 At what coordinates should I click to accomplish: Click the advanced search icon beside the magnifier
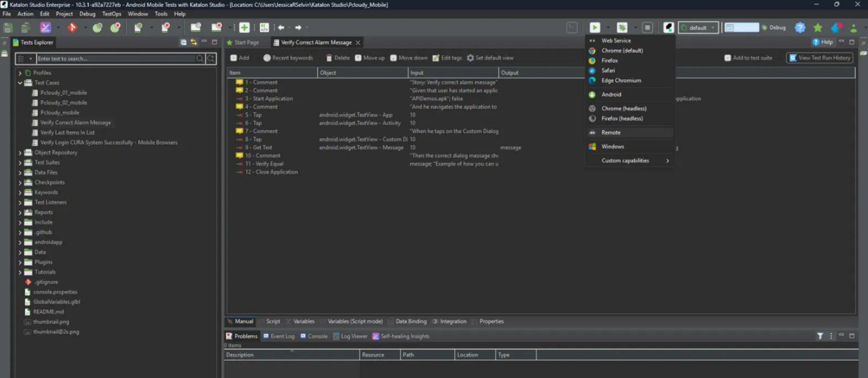211,59
